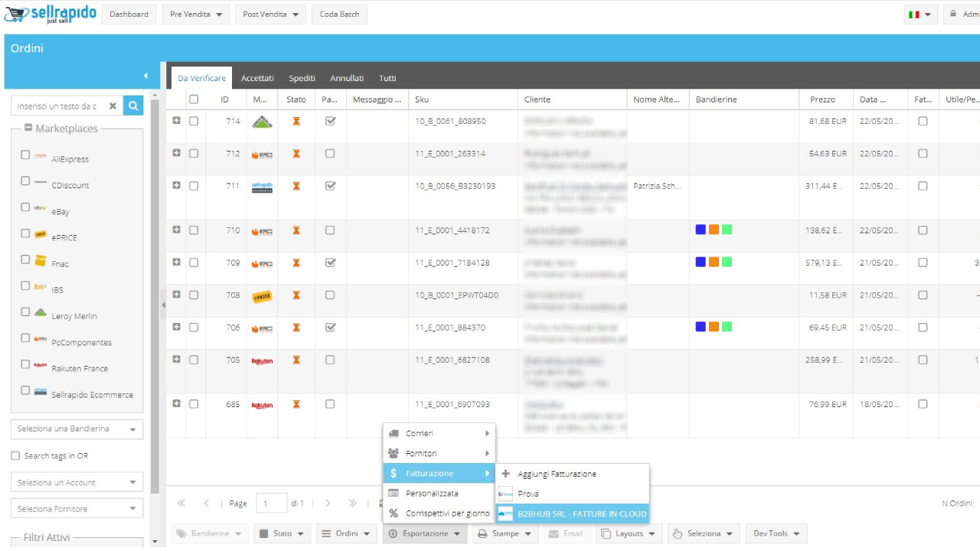980x551 pixels.
Task: Switch to the Spediti tab
Action: click(x=302, y=78)
